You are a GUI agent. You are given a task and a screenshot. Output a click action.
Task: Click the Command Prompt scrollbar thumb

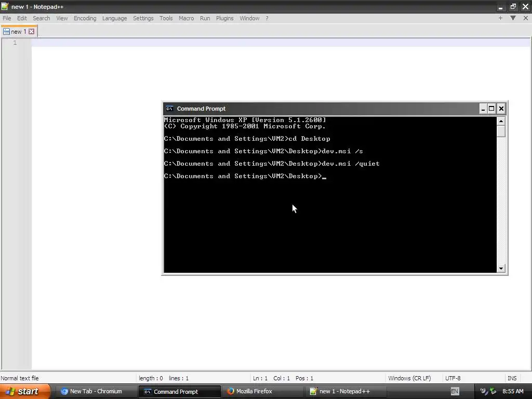point(501,131)
